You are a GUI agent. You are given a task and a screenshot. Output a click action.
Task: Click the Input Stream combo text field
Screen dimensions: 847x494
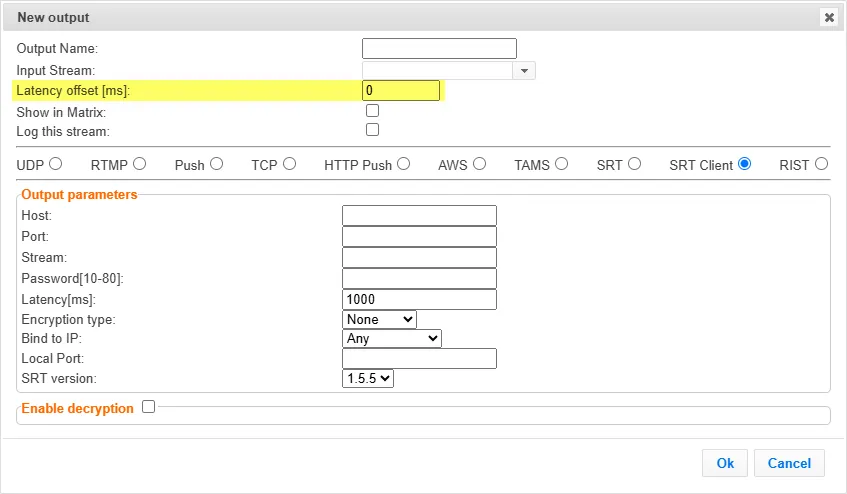click(x=437, y=71)
